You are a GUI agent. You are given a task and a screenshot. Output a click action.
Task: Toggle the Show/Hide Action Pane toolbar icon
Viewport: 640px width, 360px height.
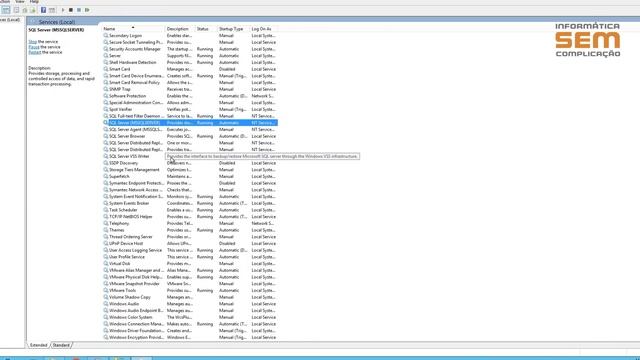(x=52, y=10)
